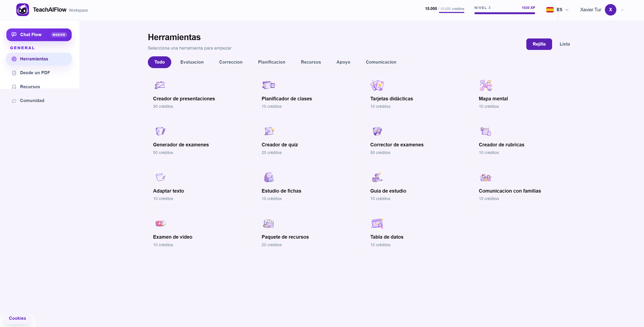Open the Mapa mental icon
This screenshot has height=327, width=644.
pyautogui.click(x=486, y=85)
